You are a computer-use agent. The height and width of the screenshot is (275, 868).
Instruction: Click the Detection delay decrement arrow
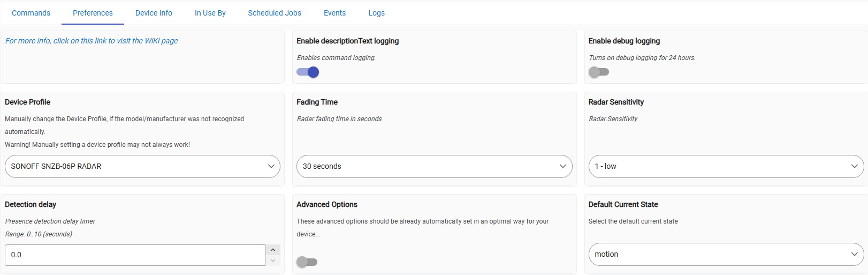click(273, 261)
